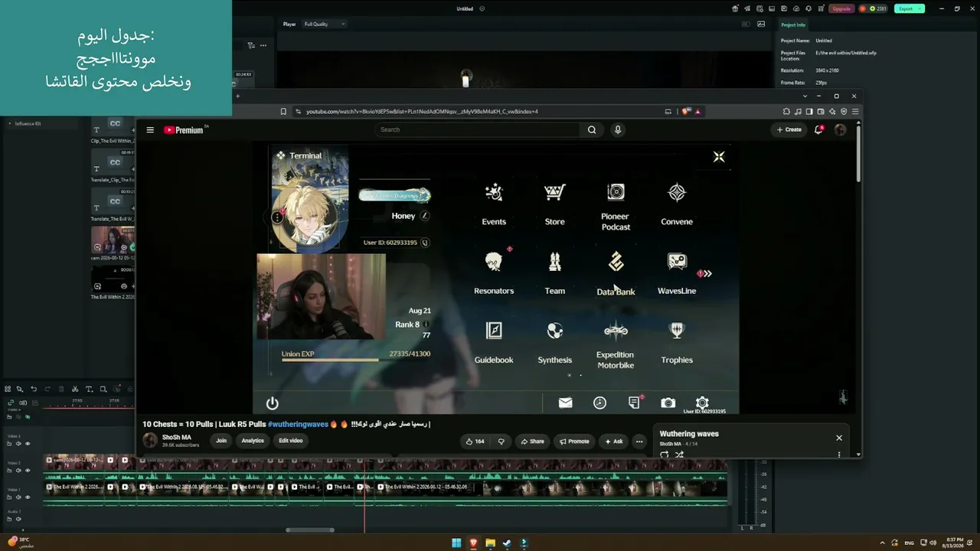Open channel Analytics button
The height and width of the screenshot is (551, 980).
pyautogui.click(x=253, y=441)
